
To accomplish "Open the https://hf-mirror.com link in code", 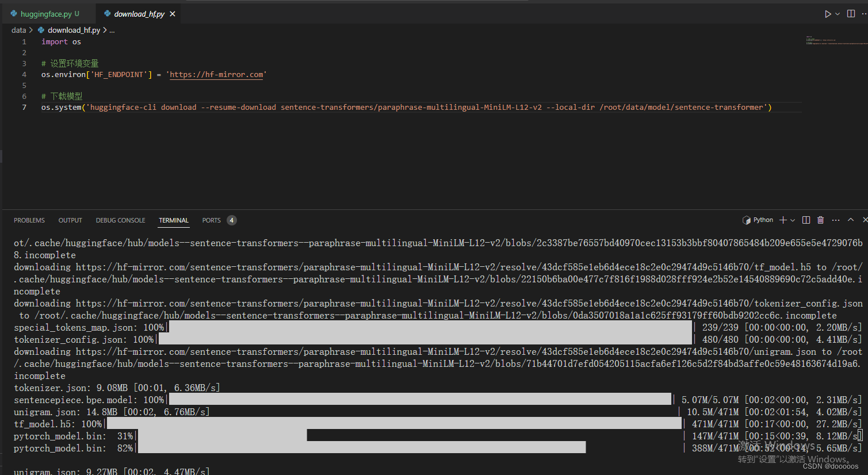I will pyautogui.click(x=217, y=75).
